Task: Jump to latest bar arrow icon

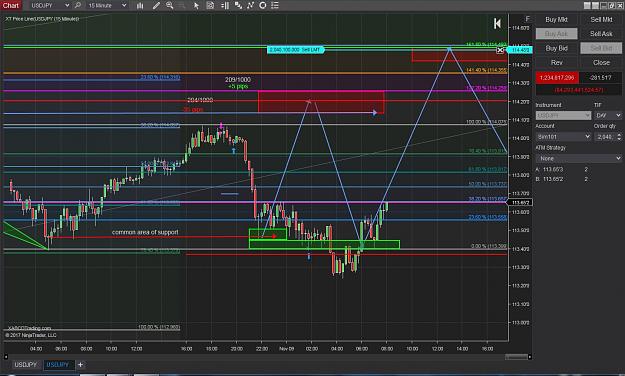Action: (x=497, y=24)
